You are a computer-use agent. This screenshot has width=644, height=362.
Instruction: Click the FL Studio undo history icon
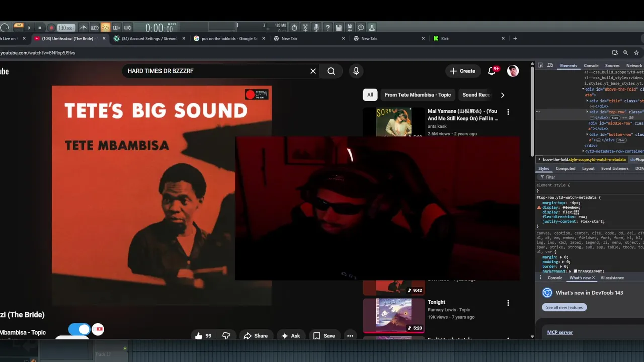click(294, 28)
